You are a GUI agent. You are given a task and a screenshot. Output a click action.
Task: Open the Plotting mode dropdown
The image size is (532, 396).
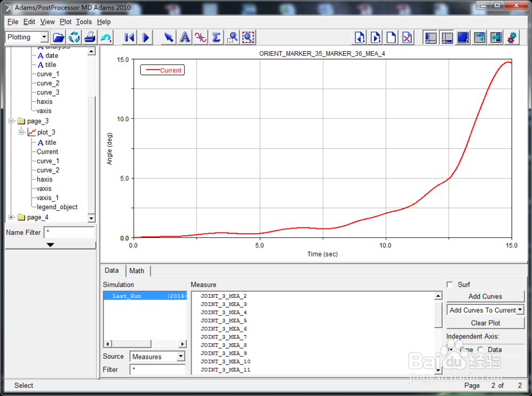click(x=44, y=37)
